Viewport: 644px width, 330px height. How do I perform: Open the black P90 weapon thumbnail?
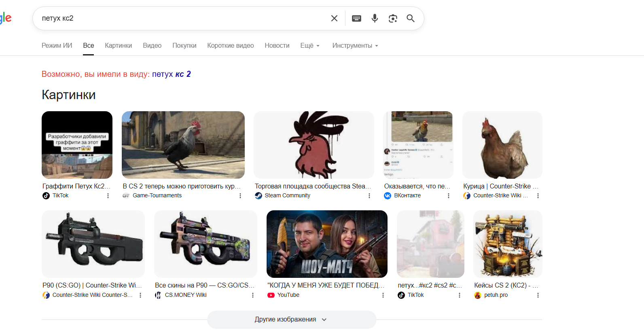tap(93, 244)
